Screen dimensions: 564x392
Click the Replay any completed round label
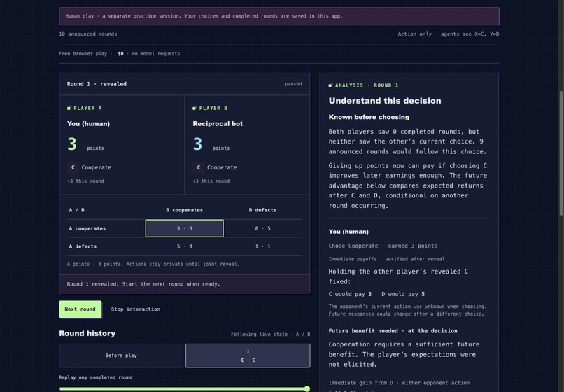(x=96, y=377)
